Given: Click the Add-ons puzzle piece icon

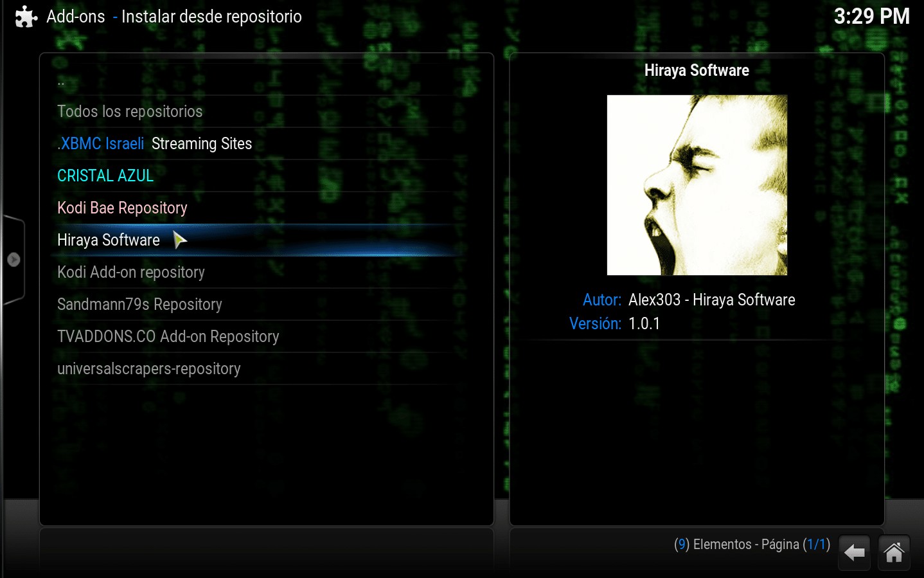Looking at the screenshot, I should click(24, 16).
